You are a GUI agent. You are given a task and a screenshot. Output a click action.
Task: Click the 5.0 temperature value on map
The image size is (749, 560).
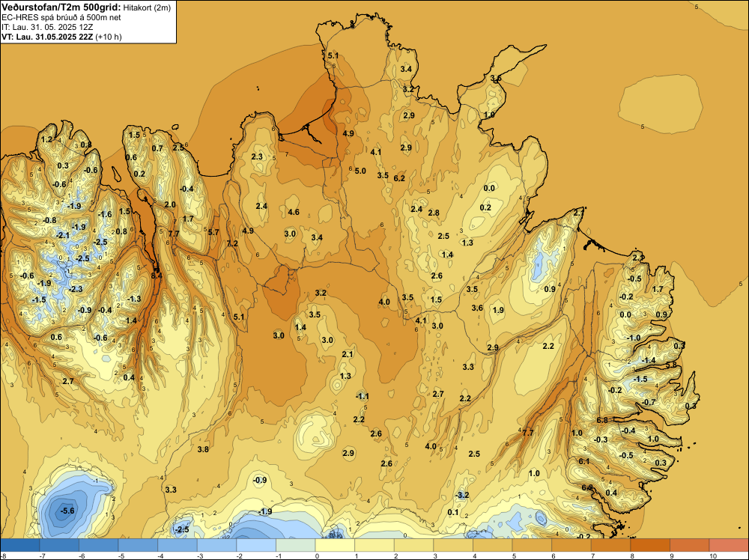(360, 171)
